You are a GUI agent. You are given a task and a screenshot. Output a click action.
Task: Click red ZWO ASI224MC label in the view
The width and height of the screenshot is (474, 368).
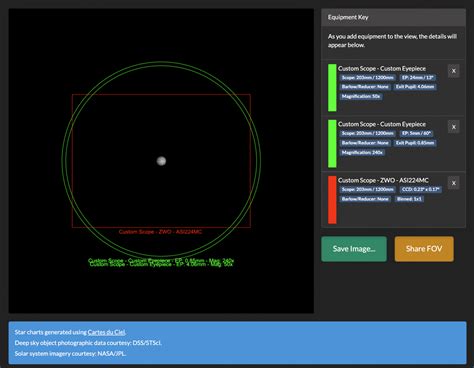pos(160,232)
